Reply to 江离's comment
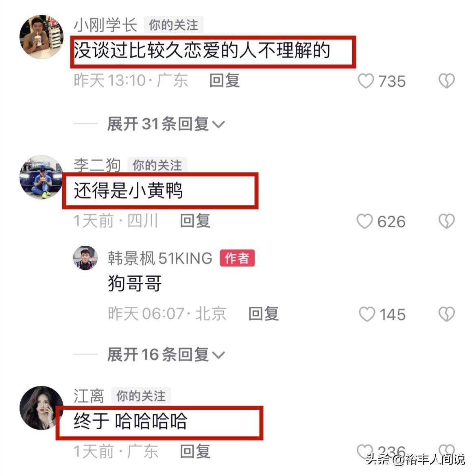 click(x=195, y=452)
